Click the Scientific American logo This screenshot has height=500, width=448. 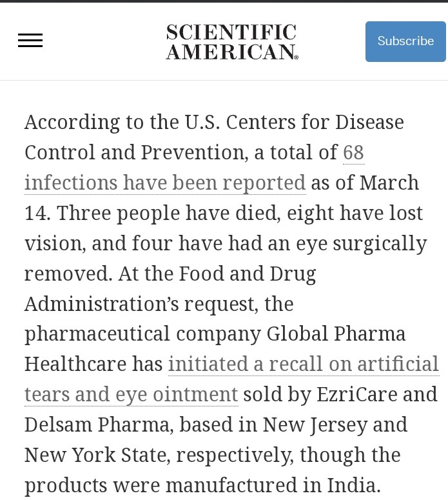coord(232,42)
